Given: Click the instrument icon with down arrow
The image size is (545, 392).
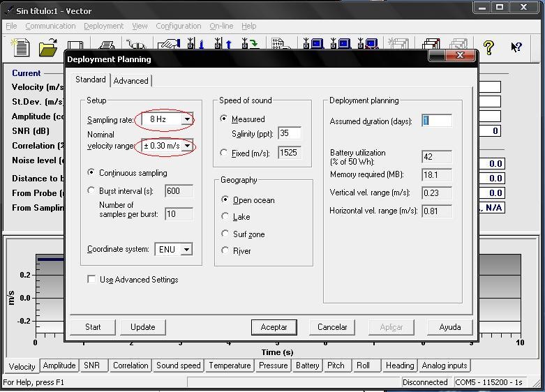Looking at the screenshot, I should (195, 44).
